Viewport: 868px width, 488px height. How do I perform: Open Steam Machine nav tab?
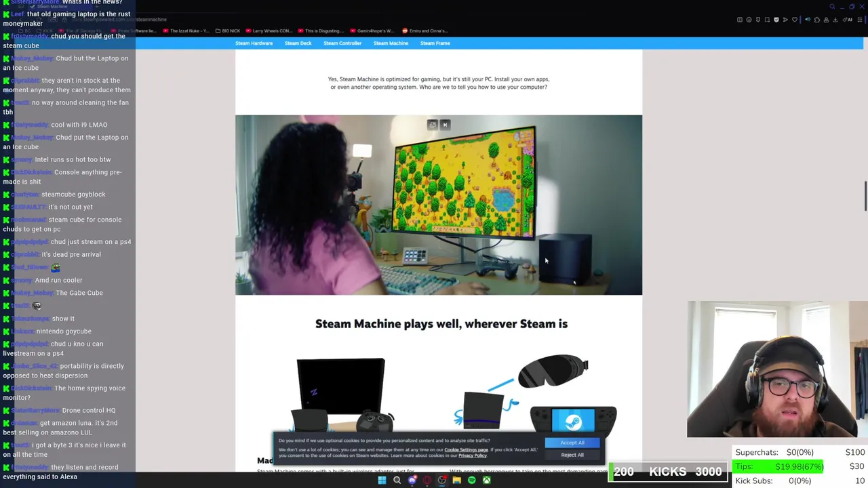point(391,43)
